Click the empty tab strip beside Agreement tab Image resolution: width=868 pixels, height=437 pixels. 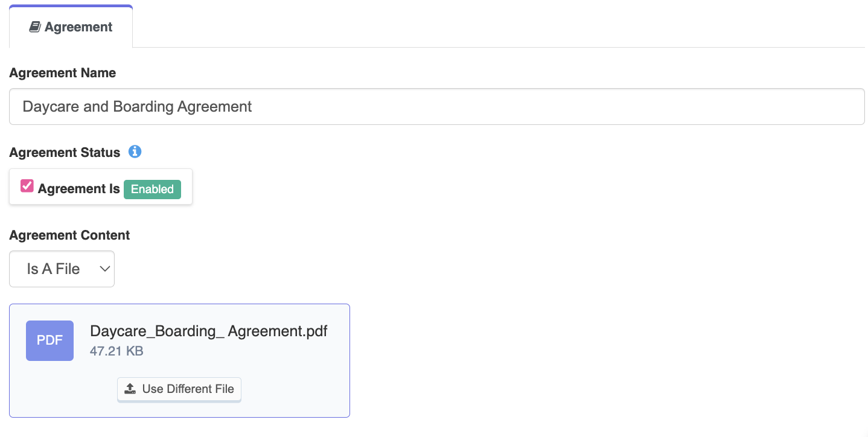tap(499, 27)
